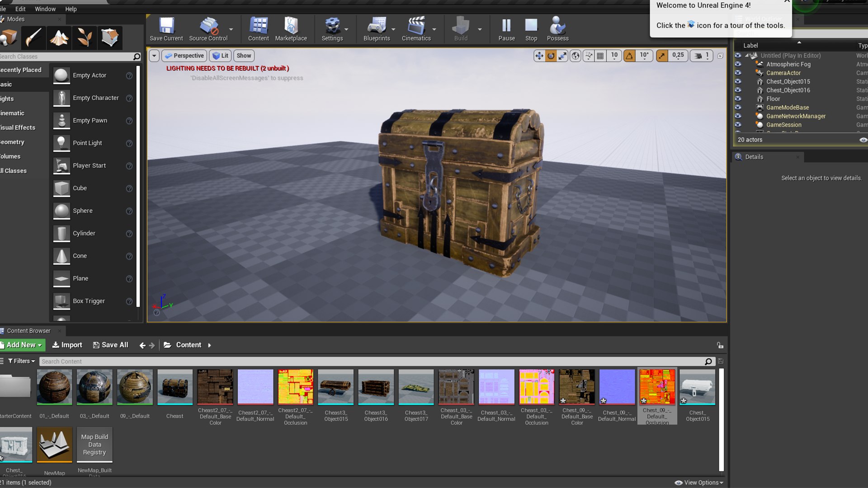Viewport: 868px width, 488px height.
Task: Select the Paint mode brush icon
Action: click(33, 38)
